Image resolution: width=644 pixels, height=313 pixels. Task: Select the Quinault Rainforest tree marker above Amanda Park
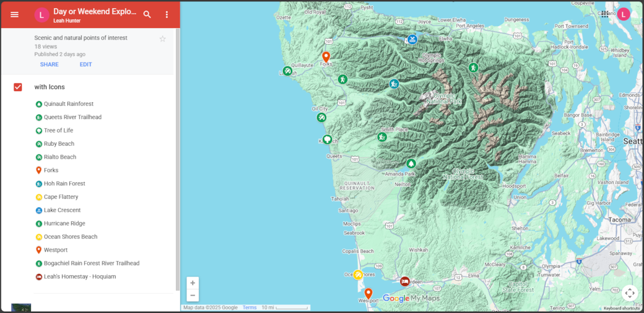tap(411, 164)
